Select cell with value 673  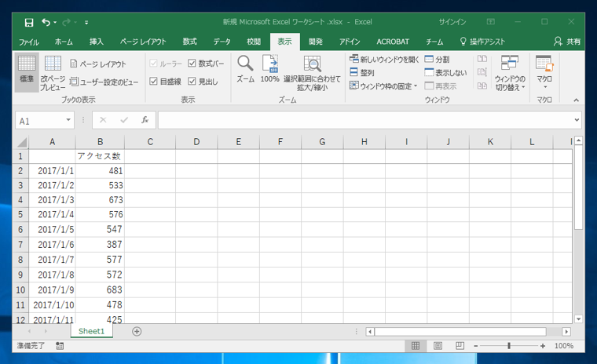[100, 200]
